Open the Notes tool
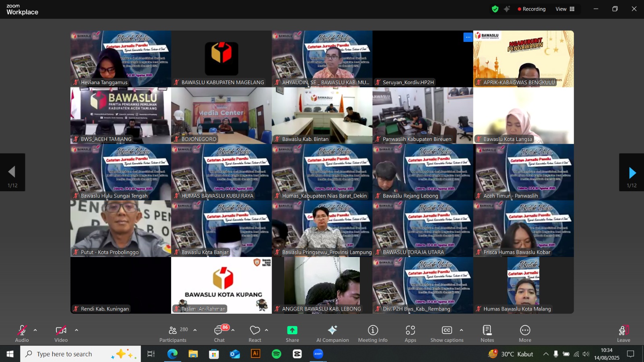This screenshot has width=644, height=362. coord(487,334)
